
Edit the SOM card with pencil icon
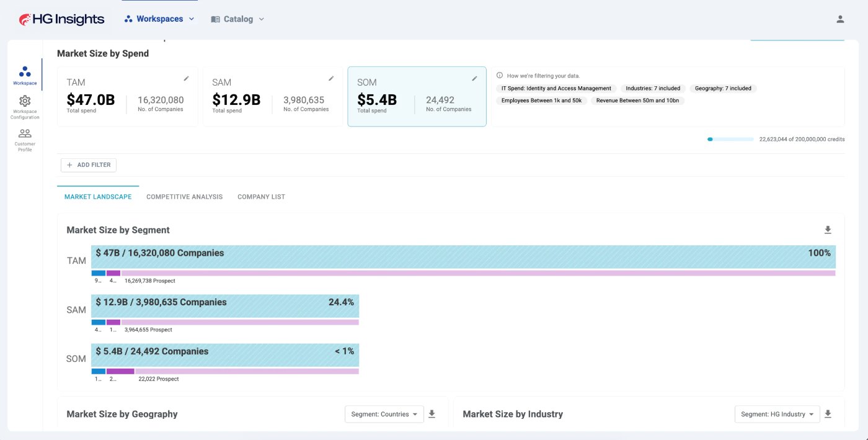point(474,78)
